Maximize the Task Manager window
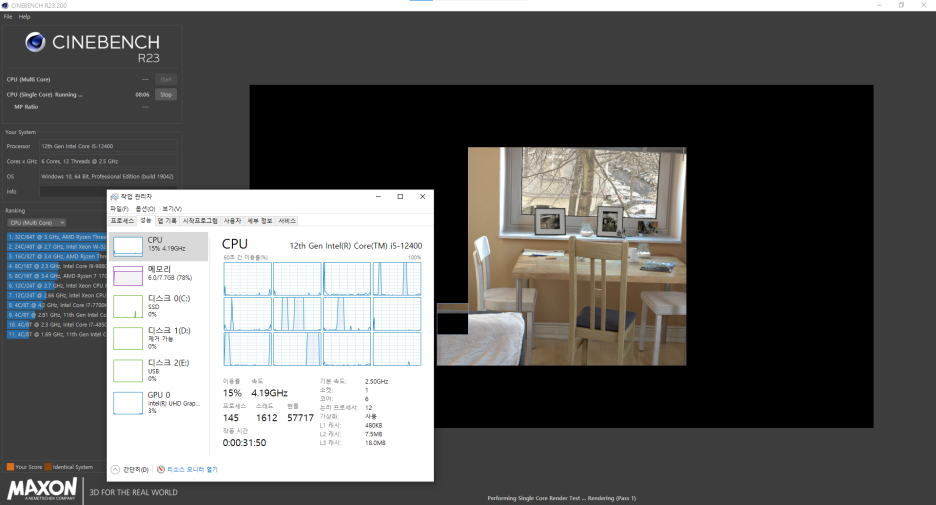 [400, 196]
